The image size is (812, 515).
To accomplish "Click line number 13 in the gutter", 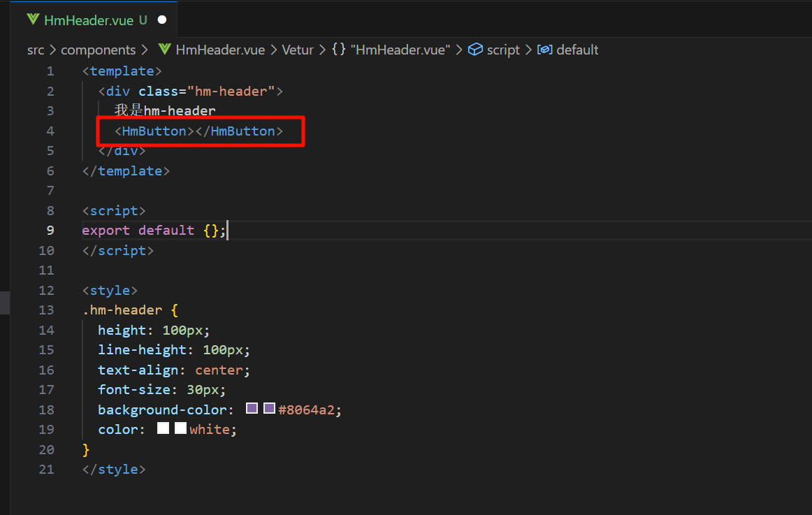I will click(47, 310).
